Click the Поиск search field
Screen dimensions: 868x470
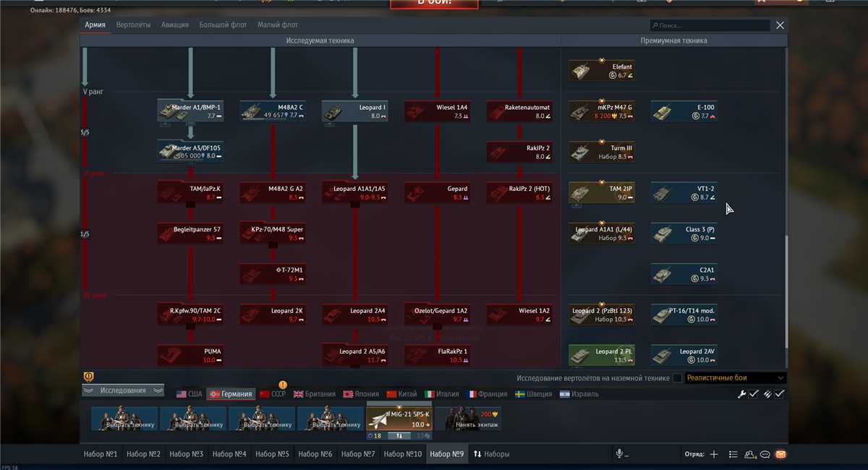point(709,25)
